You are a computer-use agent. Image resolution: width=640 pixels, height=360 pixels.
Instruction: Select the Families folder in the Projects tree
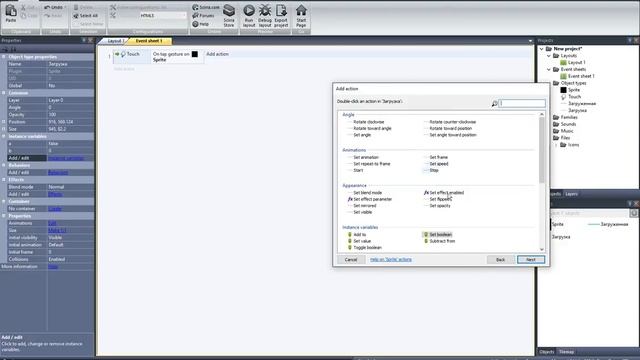(569, 117)
